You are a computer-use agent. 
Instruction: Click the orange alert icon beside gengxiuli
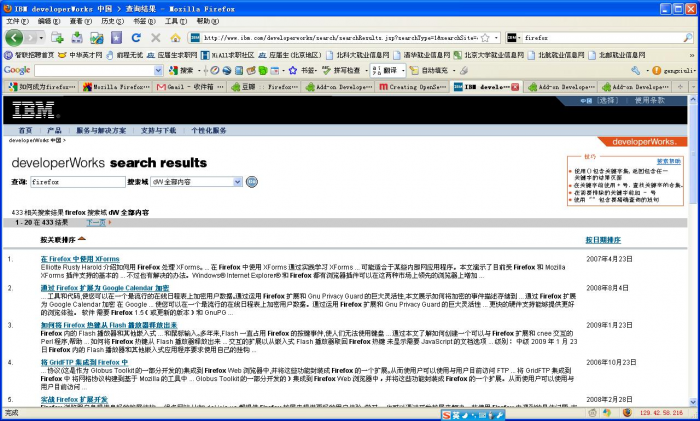656,71
